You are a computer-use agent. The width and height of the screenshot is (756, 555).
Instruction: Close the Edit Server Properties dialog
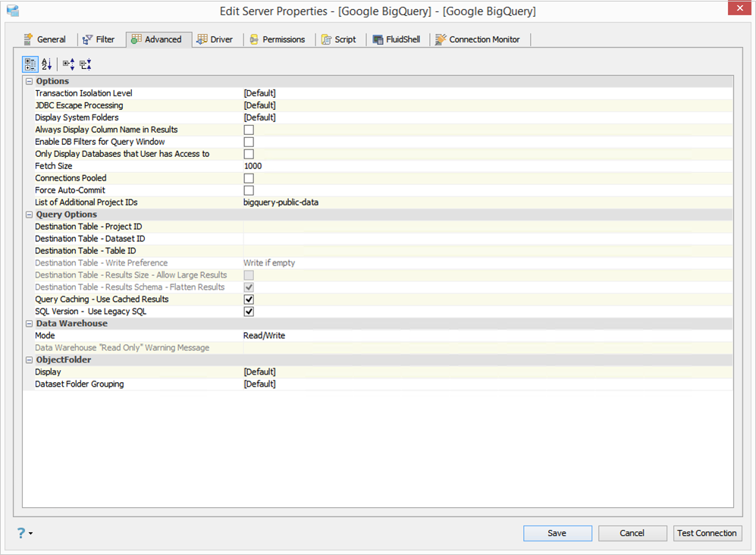tap(739, 8)
